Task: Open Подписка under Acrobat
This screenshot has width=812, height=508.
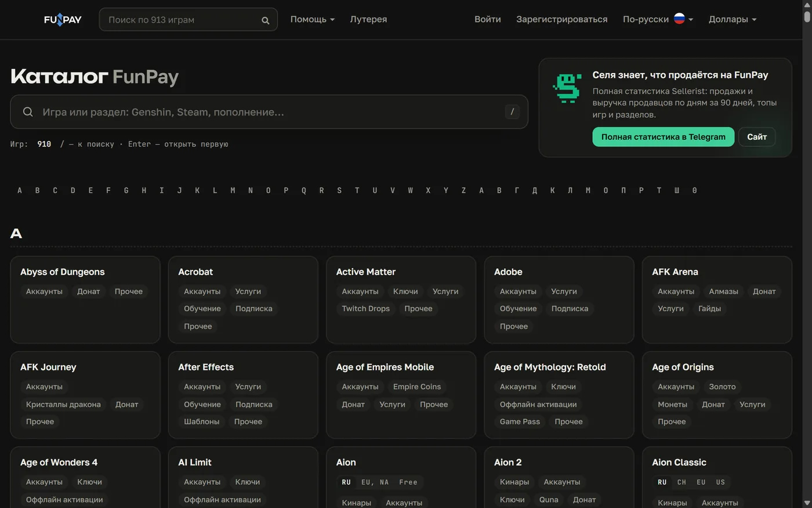Action: pyautogui.click(x=254, y=309)
